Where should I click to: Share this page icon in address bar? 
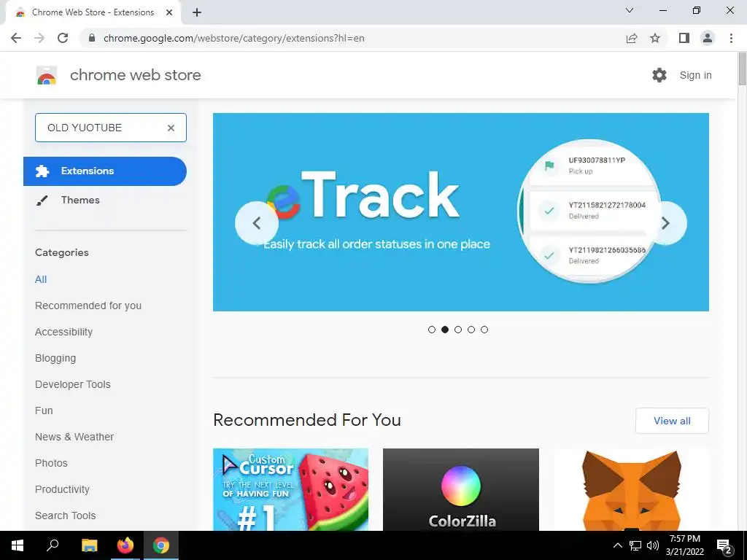632,38
